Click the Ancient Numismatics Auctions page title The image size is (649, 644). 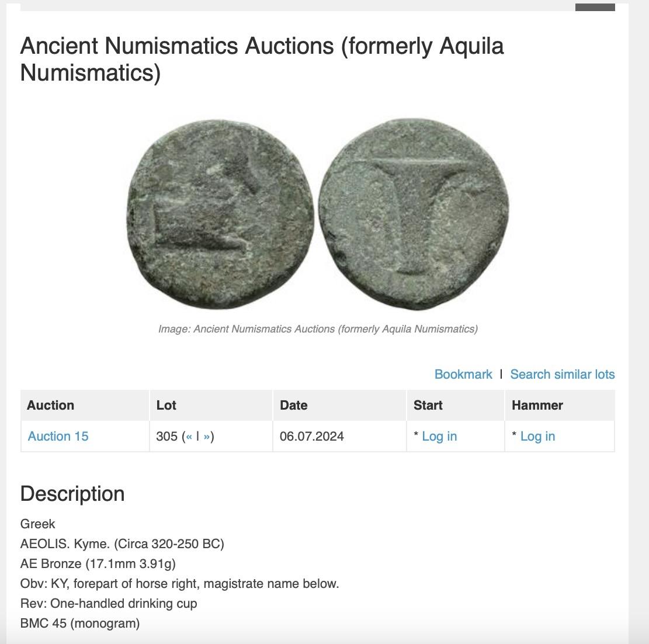click(262, 59)
